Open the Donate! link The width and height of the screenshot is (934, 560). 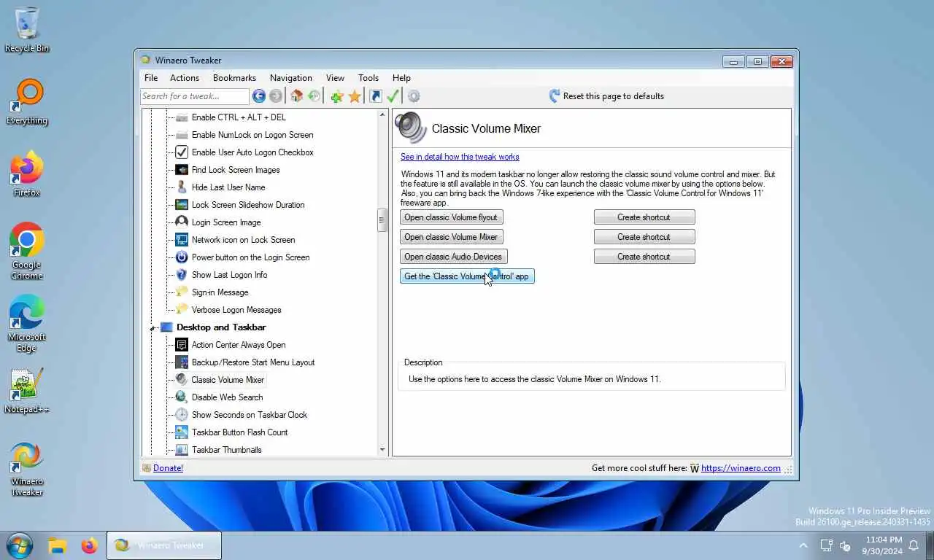pyautogui.click(x=168, y=468)
